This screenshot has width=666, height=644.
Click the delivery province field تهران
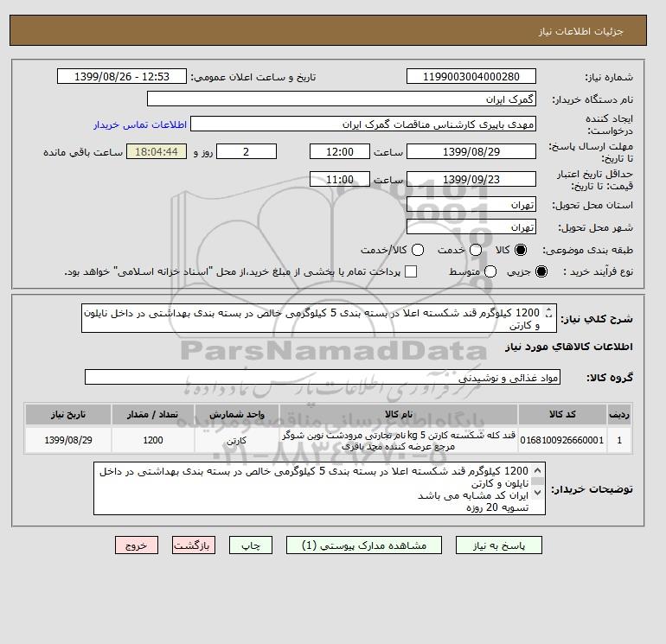(471, 205)
